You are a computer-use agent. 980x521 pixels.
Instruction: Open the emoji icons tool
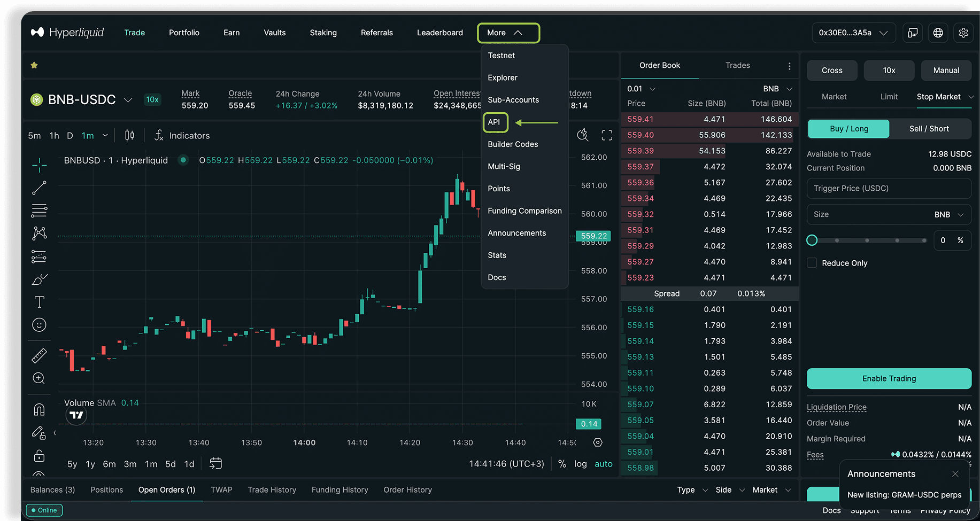[x=39, y=325]
